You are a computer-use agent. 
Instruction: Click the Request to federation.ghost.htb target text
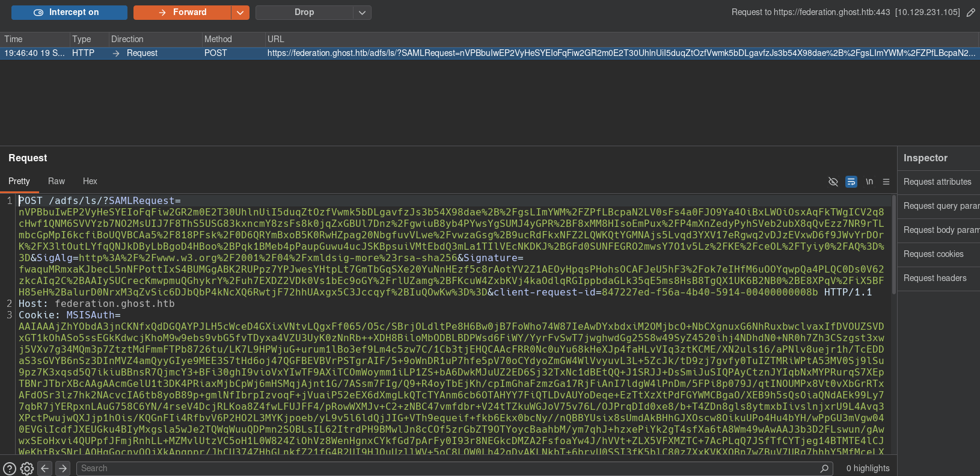pos(845,13)
